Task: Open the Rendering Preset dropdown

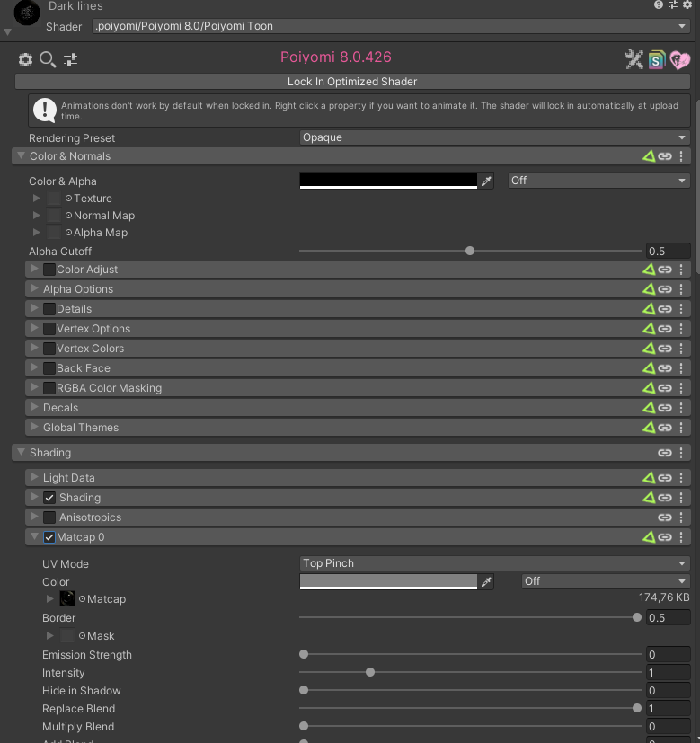Action: 494,137
